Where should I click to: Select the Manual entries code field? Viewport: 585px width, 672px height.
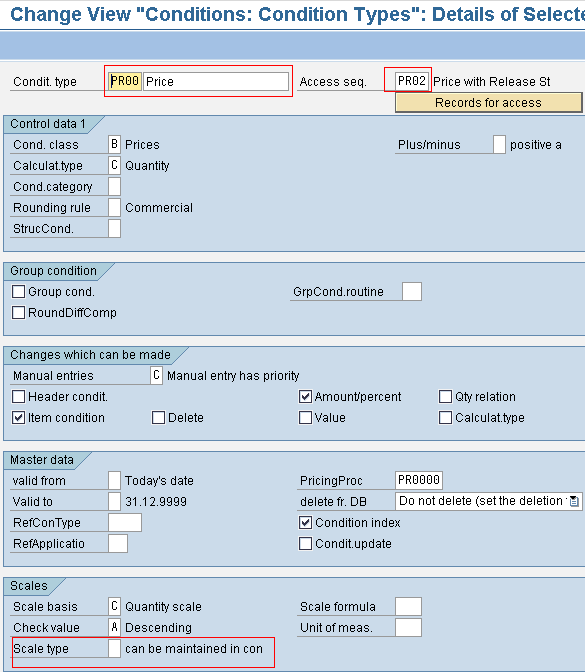pyautogui.click(x=156, y=375)
